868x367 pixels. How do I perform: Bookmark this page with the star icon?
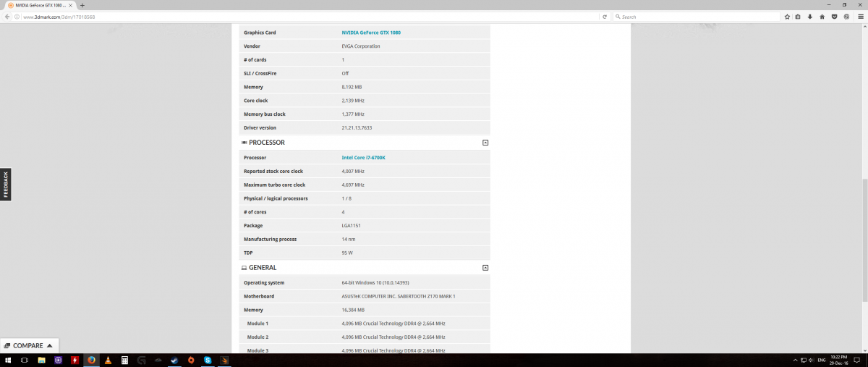click(x=787, y=17)
